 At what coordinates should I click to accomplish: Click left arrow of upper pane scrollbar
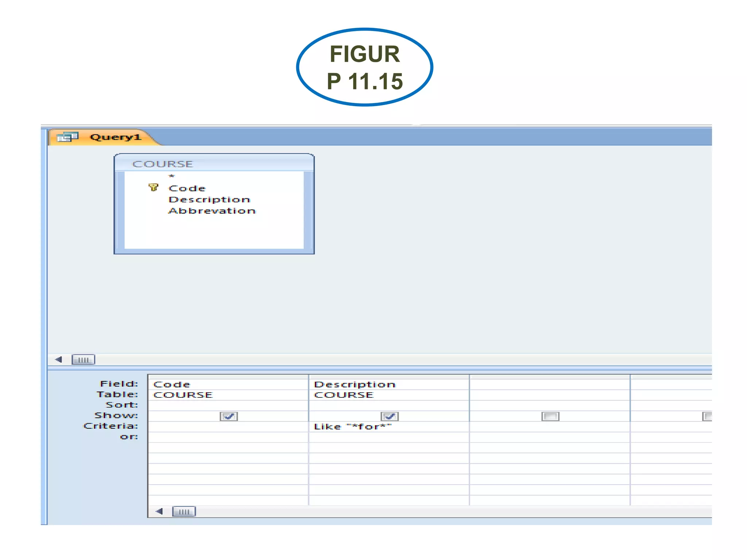[x=59, y=360]
